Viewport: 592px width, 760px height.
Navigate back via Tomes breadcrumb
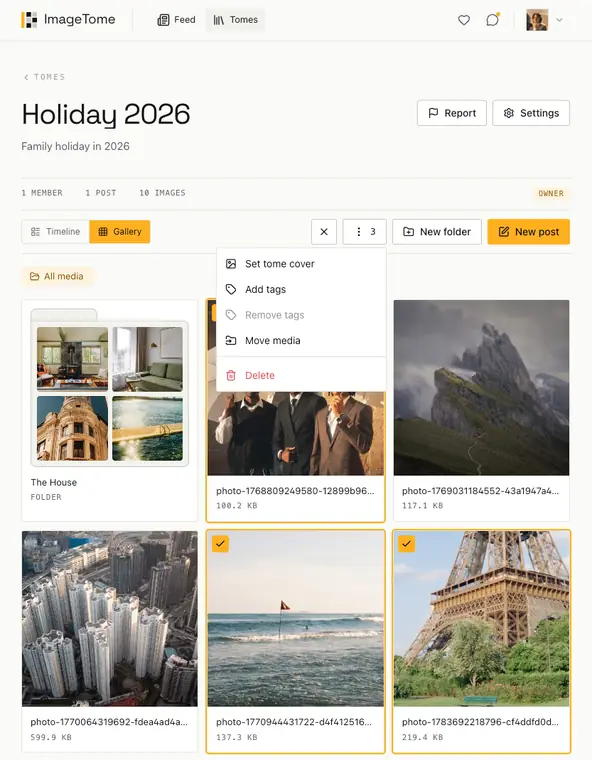[44, 77]
